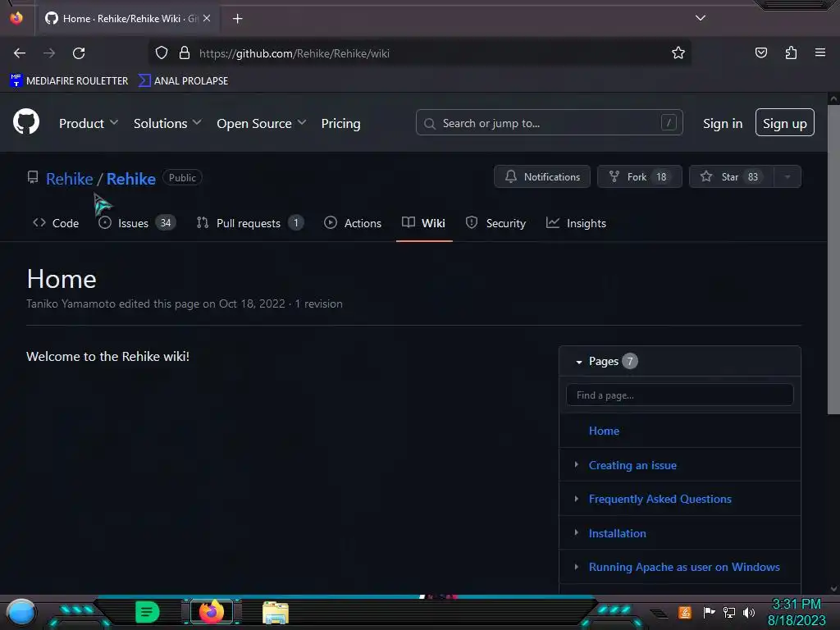This screenshot has width=840, height=630.
Task: Open the Pricing page
Action: coord(340,123)
